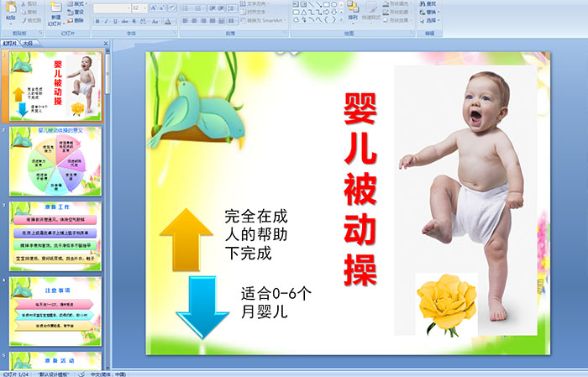Viewport: 588px width, 377px height.
Task: Toggle Underline formatting
Action: click(115, 21)
